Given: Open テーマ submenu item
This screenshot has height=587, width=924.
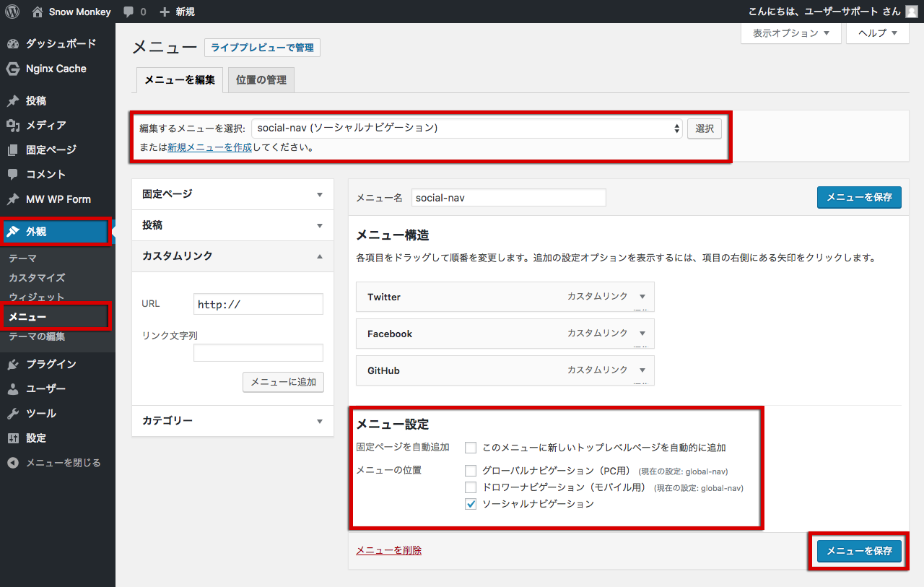Looking at the screenshot, I should point(22,258).
